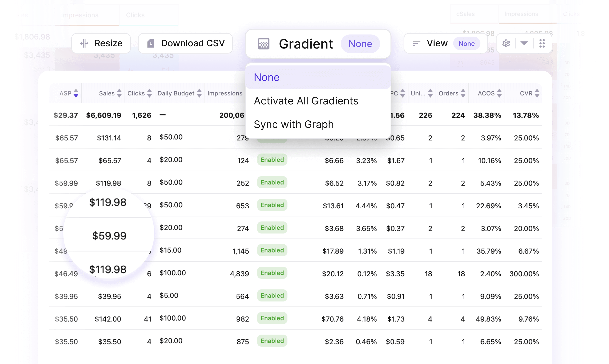Switch to blurred cSales tab top right
Viewport: 609px width, 364px height.
[x=465, y=14]
